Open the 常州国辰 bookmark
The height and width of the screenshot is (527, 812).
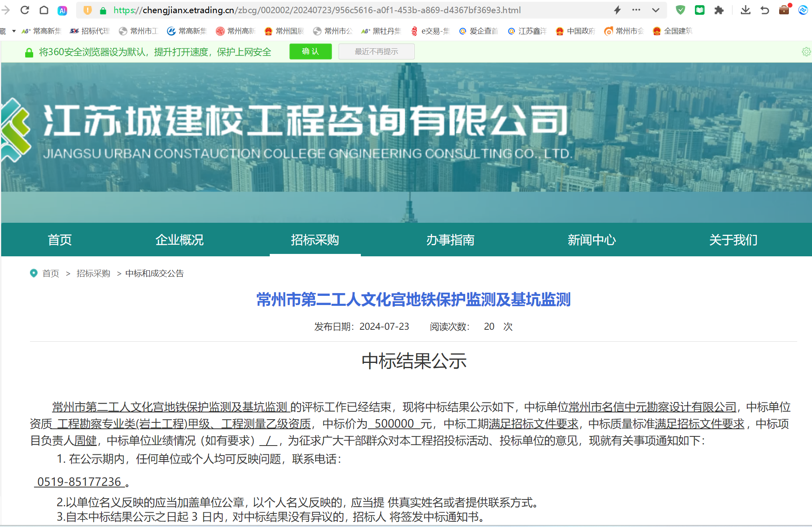pyautogui.click(x=284, y=31)
